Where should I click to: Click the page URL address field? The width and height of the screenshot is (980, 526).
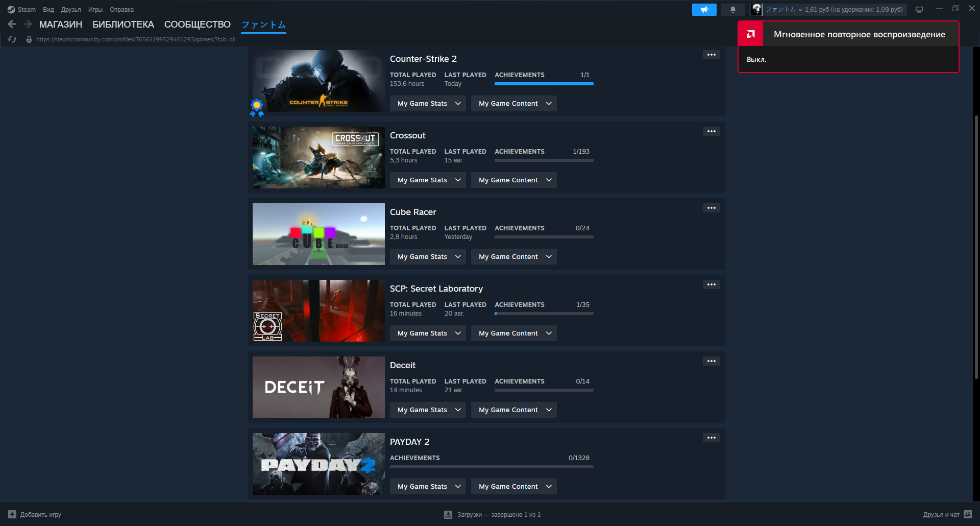(x=136, y=39)
